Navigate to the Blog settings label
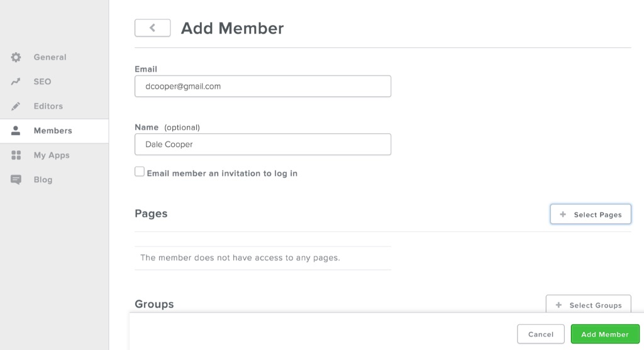Screen dimensions: 644x350 pyautogui.click(x=43, y=180)
